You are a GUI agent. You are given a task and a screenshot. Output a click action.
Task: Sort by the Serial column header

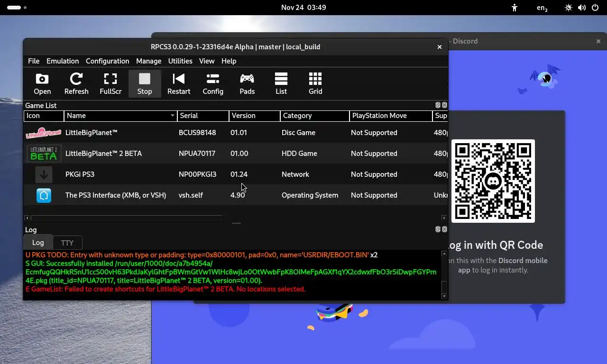coord(203,116)
